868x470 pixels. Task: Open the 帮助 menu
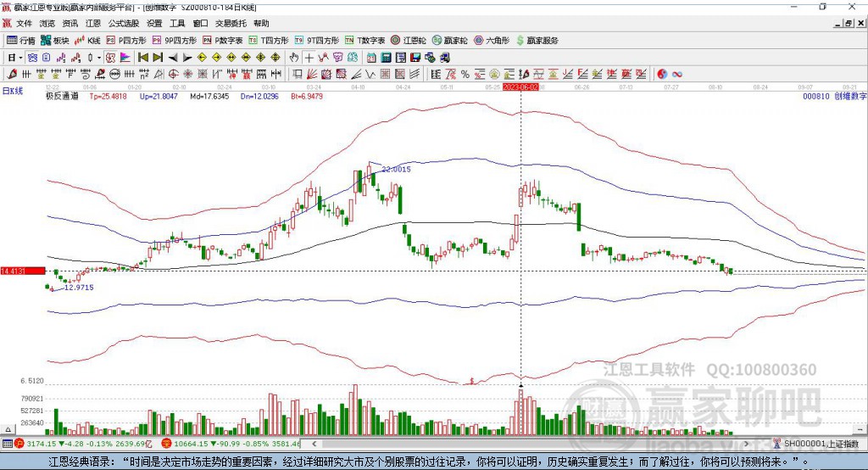point(261,23)
